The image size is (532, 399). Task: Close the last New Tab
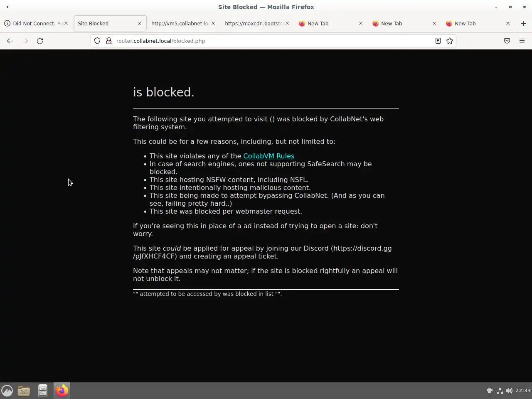[x=508, y=23]
